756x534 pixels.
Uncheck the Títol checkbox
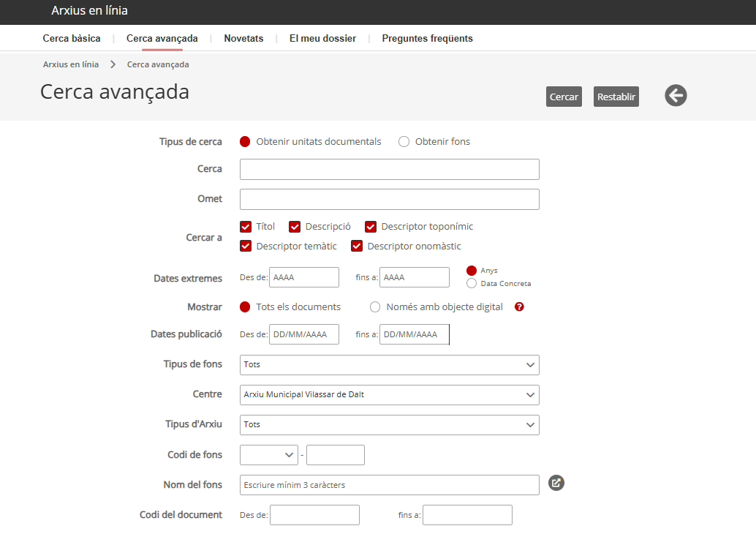246,227
